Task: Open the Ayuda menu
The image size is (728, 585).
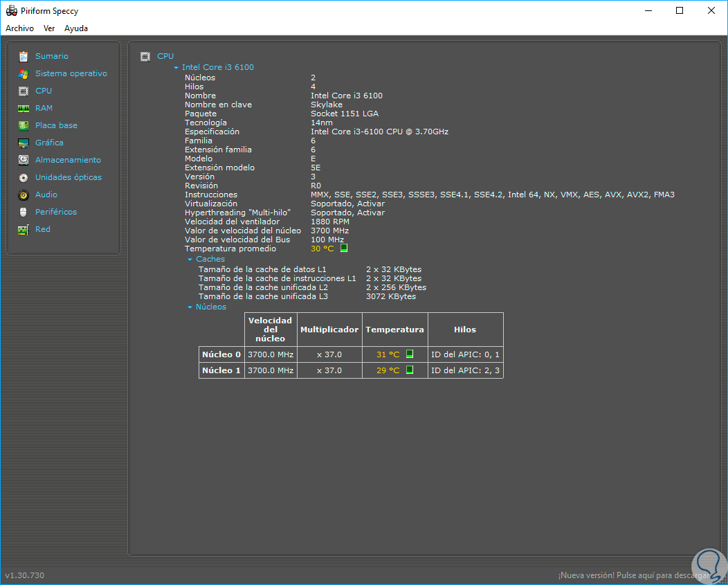Action: [76, 28]
